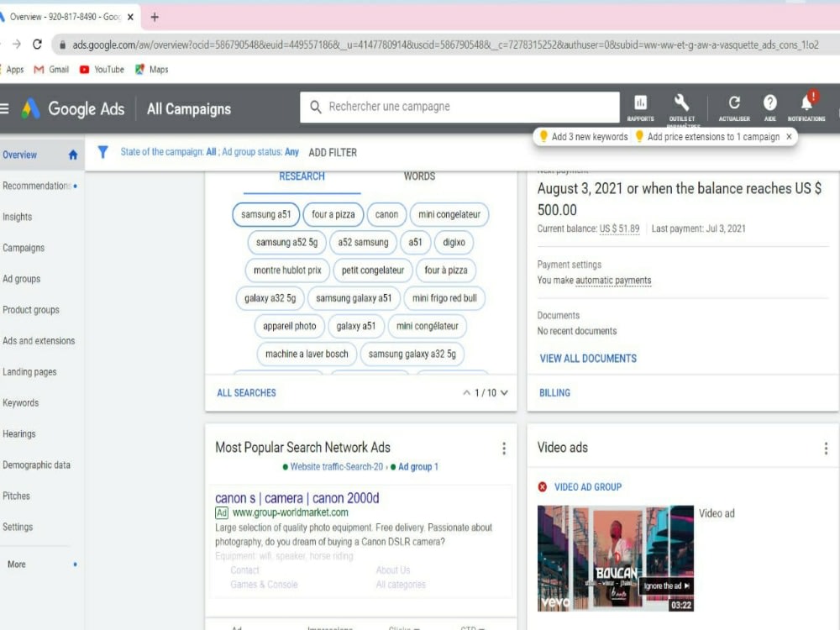Click VIEW ALL DOCUMENTS link
Viewport: 840px width, 630px height.
[x=588, y=359]
